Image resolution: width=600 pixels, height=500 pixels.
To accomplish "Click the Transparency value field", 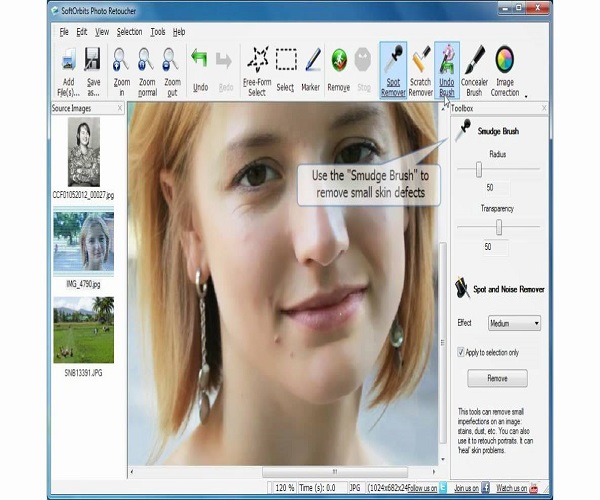I will (496, 247).
